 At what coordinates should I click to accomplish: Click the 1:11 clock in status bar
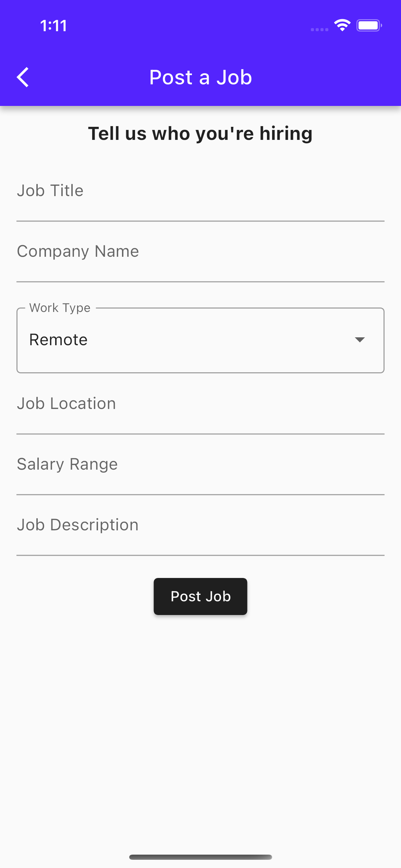click(53, 26)
